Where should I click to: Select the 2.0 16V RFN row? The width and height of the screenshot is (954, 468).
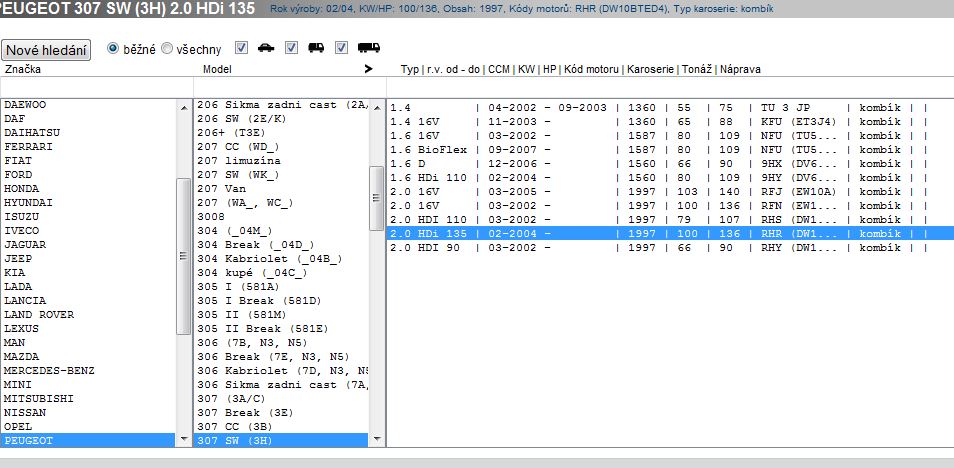pyautogui.click(x=670, y=206)
